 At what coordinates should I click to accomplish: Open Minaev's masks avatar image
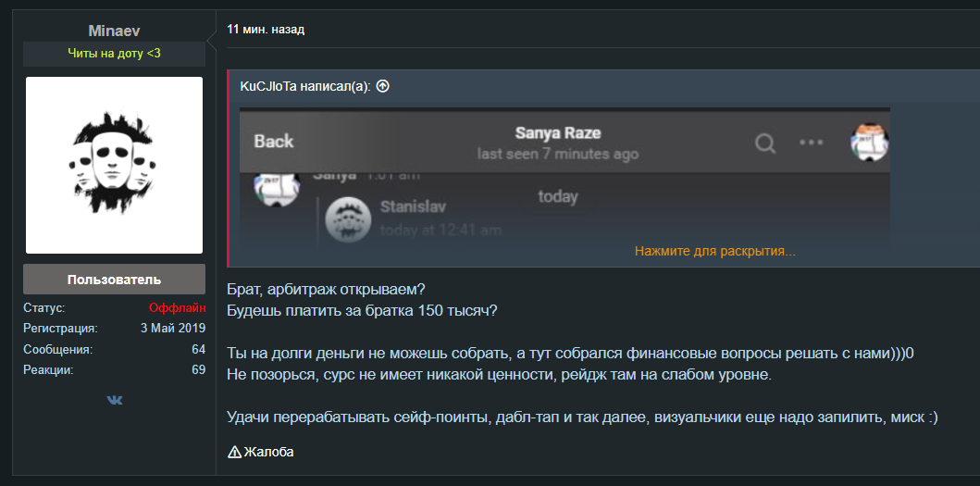pos(115,165)
